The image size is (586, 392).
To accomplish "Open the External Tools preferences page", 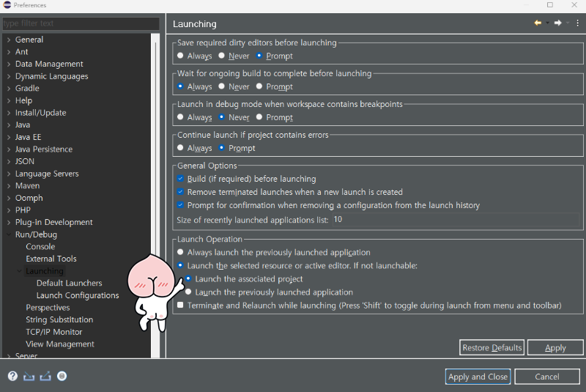I will pyautogui.click(x=51, y=259).
